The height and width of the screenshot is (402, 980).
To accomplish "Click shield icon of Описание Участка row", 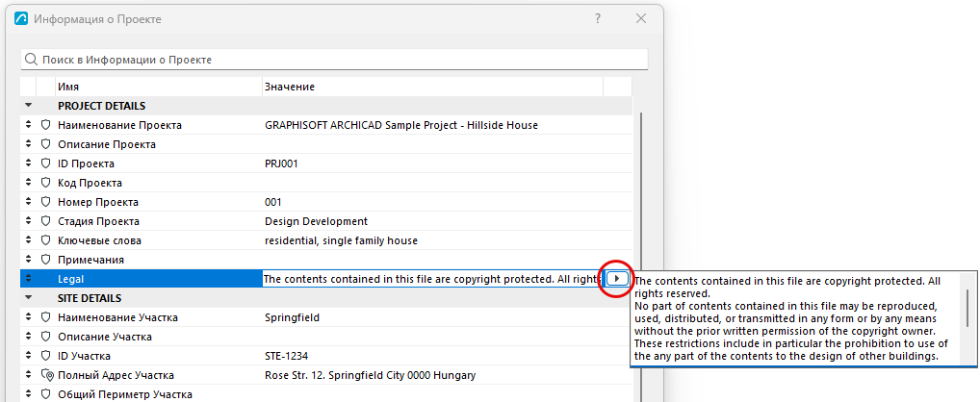I will click(45, 337).
